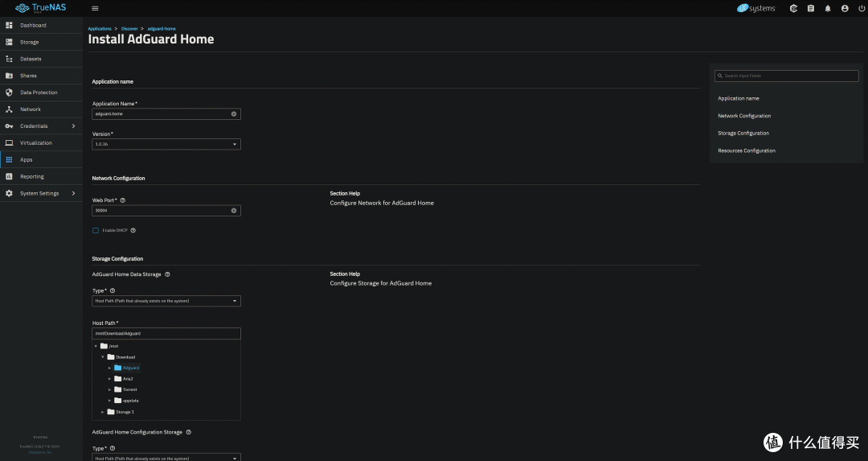This screenshot has height=461, width=868.
Task: Open Reporting in sidebar
Action: point(42,177)
